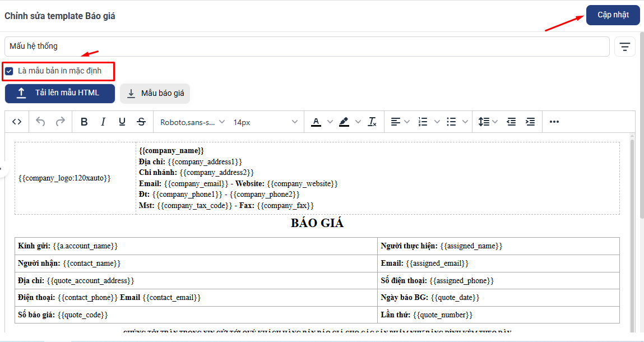Image resolution: width=644 pixels, height=342 pixels.
Task: Apply bold formatting
Action: (x=84, y=122)
